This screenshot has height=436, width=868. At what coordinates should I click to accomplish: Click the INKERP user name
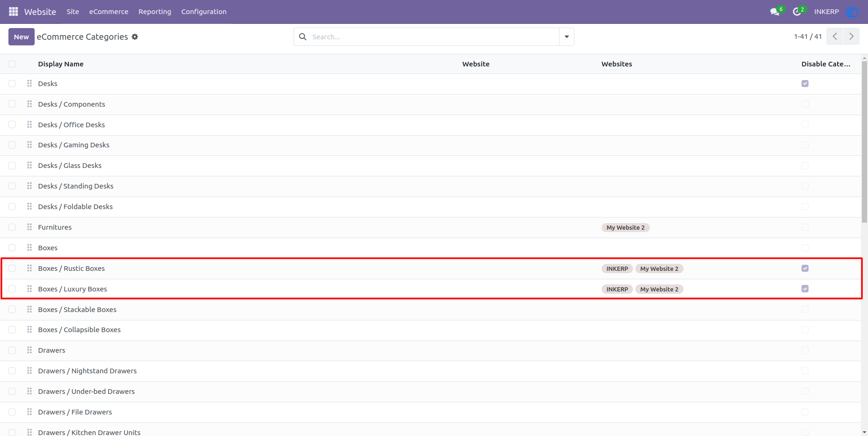click(826, 12)
